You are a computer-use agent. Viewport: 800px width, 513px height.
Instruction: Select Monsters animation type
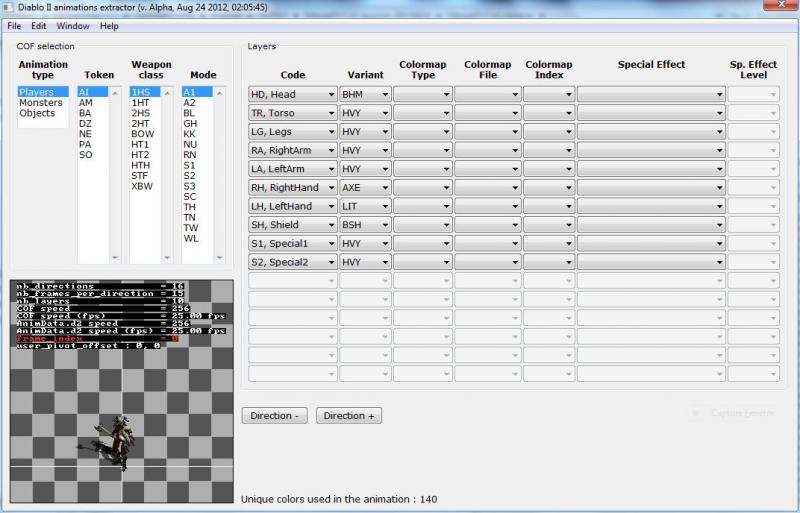[43, 103]
